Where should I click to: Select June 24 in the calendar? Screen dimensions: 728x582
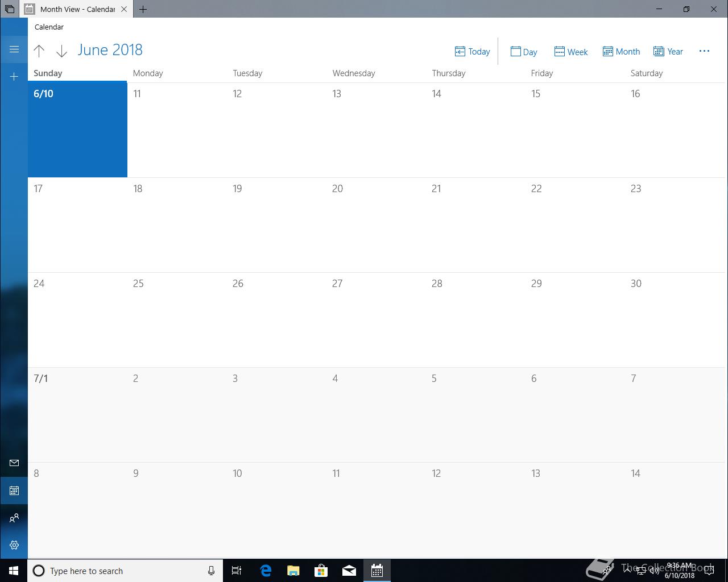tap(77, 320)
